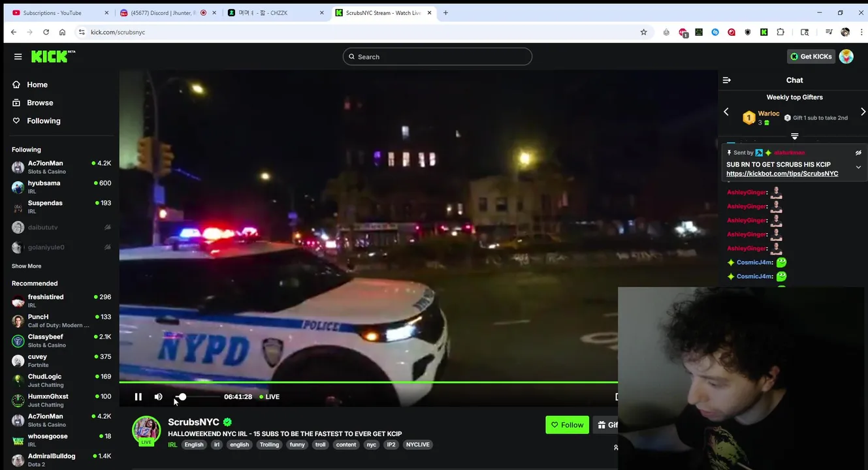This screenshot has width=868, height=470.
Task: Click the Trolling tag
Action: click(x=269, y=445)
